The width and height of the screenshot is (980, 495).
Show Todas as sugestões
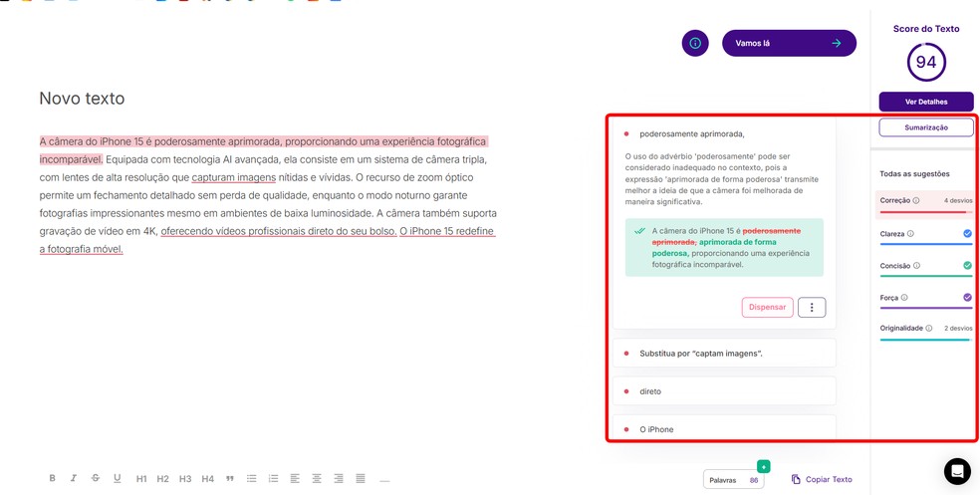pyautogui.click(x=914, y=173)
